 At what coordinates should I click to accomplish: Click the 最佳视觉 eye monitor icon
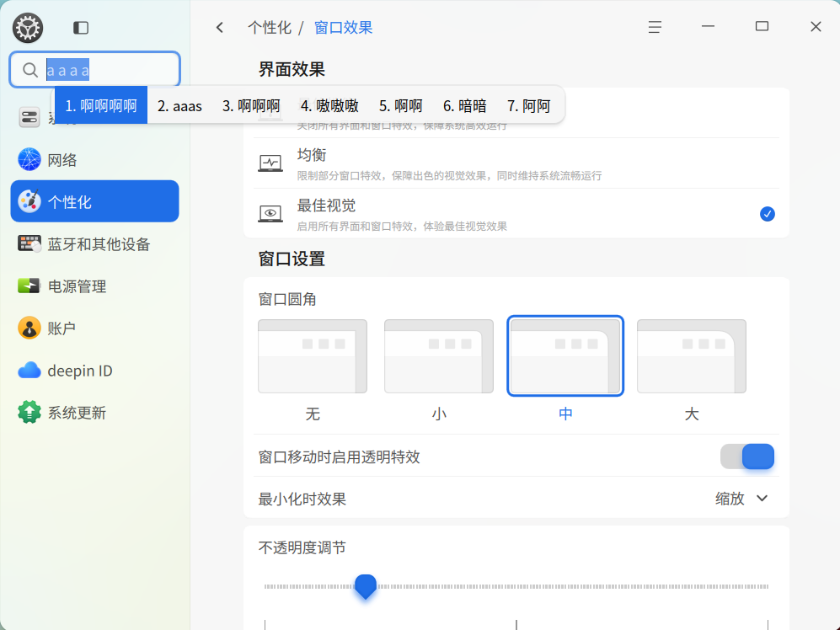pyautogui.click(x=270, y=214)
